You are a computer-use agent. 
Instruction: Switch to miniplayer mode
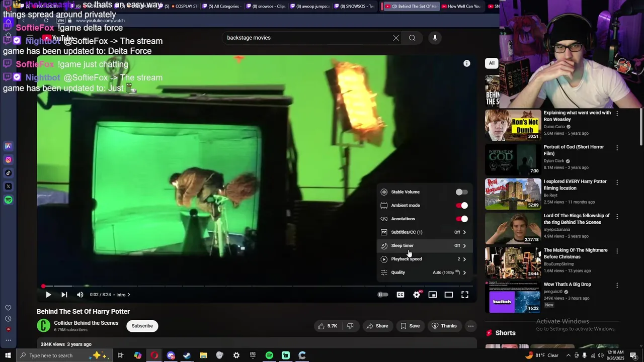tap(433, 295)
